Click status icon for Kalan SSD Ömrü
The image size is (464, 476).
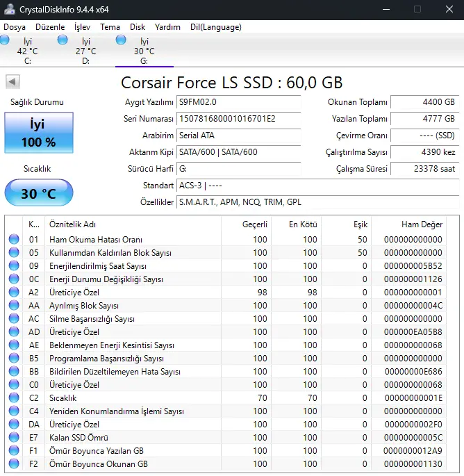coord(14,438)
